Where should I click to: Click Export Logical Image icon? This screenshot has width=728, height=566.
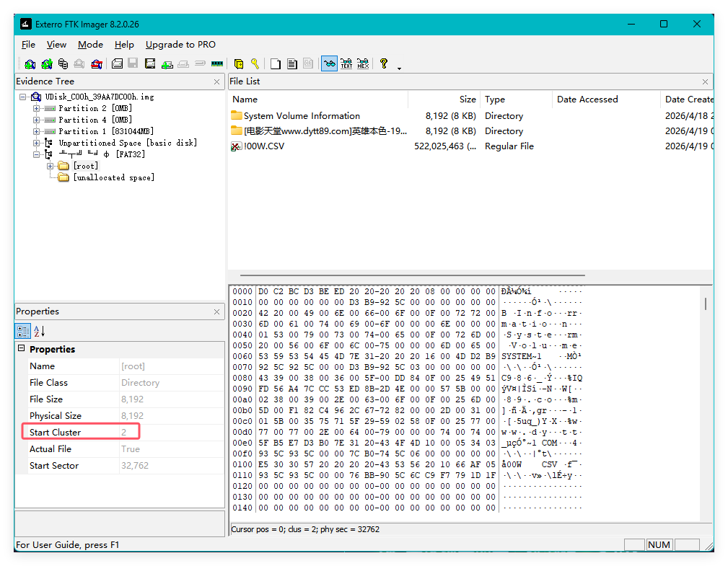(150, 63)
